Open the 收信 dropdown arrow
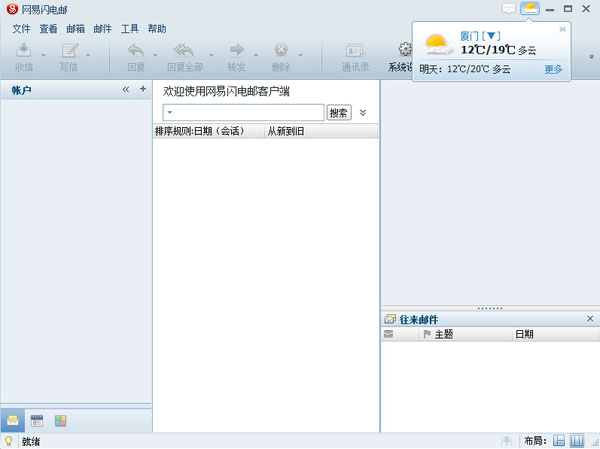 (x=43, y=55)
